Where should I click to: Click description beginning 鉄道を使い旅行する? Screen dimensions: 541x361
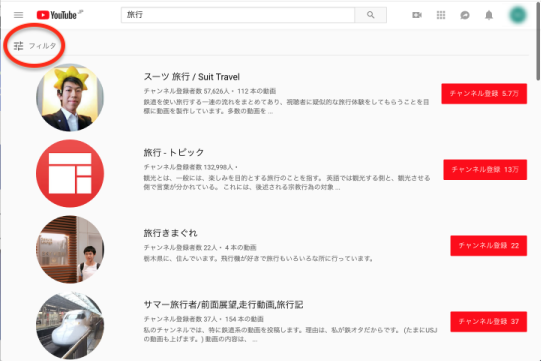pos(286,106)
